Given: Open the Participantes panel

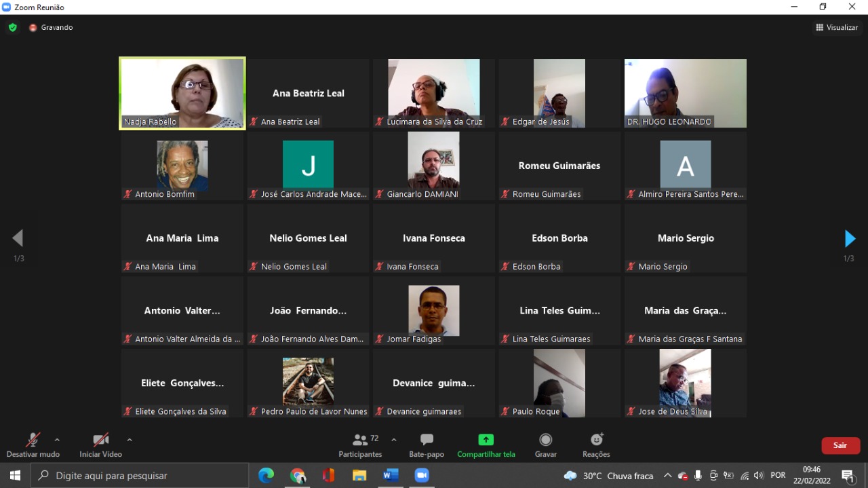Looking at the screenshot, I should 360,445.
